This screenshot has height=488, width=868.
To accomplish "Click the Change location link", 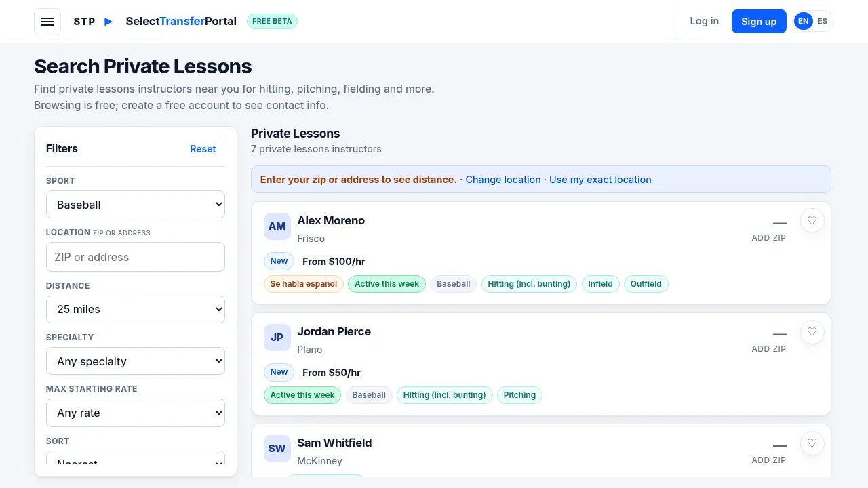I will [503, 180].
